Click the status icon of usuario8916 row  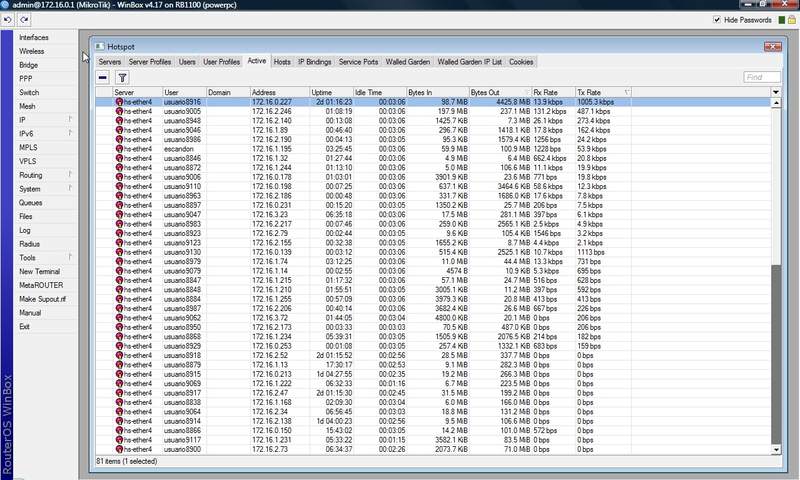[119, 102]
